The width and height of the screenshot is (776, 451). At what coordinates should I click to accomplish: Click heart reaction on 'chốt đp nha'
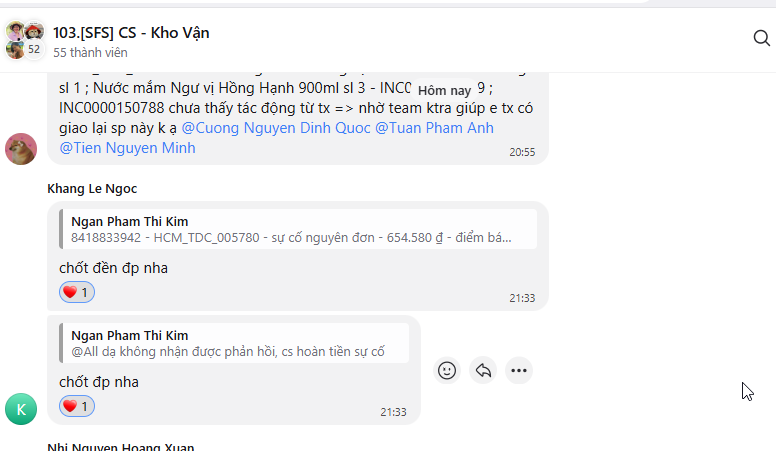77,406
